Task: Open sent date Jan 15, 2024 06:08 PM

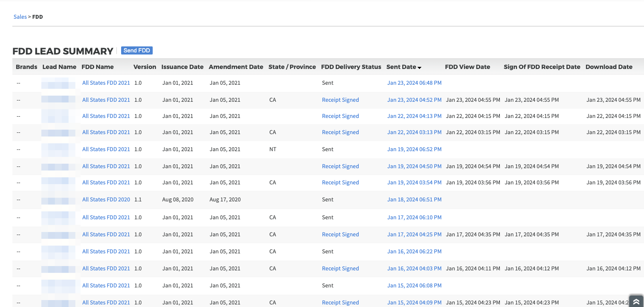Action: (x=414, y=285)
